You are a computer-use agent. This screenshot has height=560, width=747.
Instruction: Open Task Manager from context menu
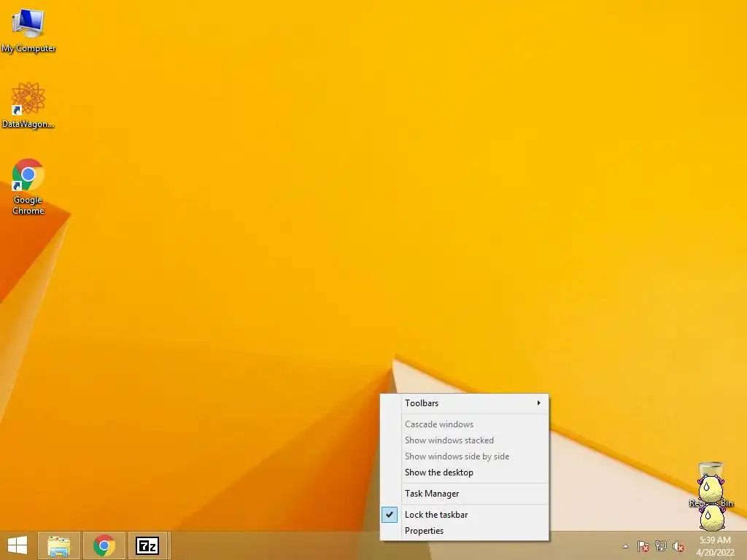(465, 494)
